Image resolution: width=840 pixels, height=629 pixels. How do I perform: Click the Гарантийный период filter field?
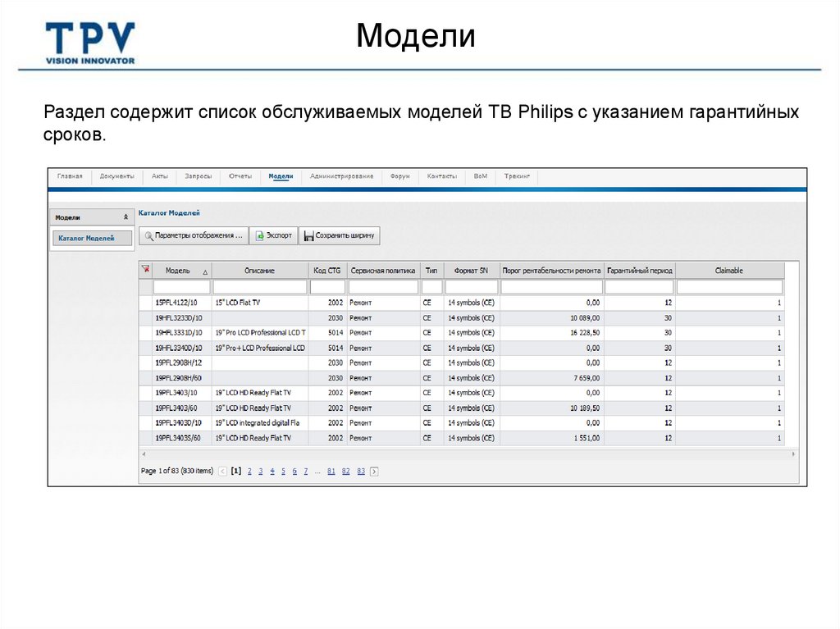coord(639,287)
